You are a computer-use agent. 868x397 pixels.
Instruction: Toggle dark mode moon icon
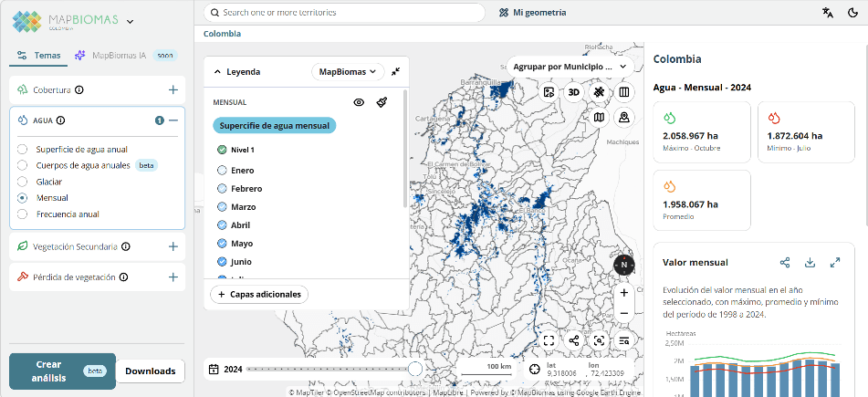click(x=852, y=13)
